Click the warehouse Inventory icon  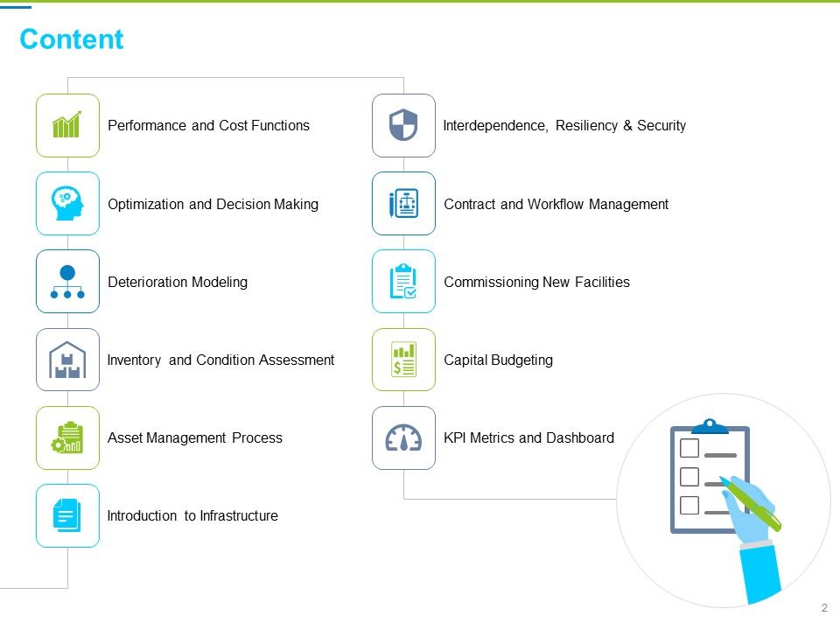[x=67, y=360]
